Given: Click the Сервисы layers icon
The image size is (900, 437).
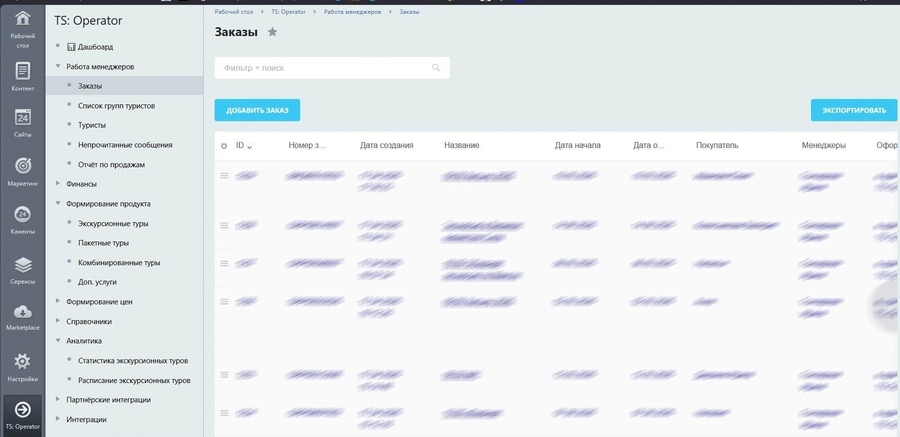Looking at the screenshot, I should tap(22, 265).
